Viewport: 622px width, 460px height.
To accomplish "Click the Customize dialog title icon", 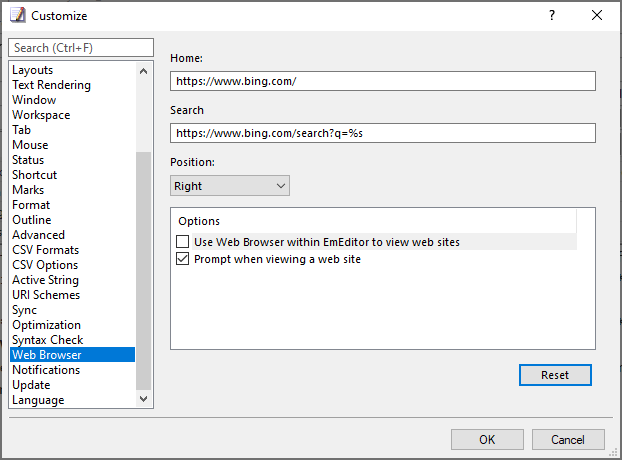I will pyautogui.click(x=18, y=15).
